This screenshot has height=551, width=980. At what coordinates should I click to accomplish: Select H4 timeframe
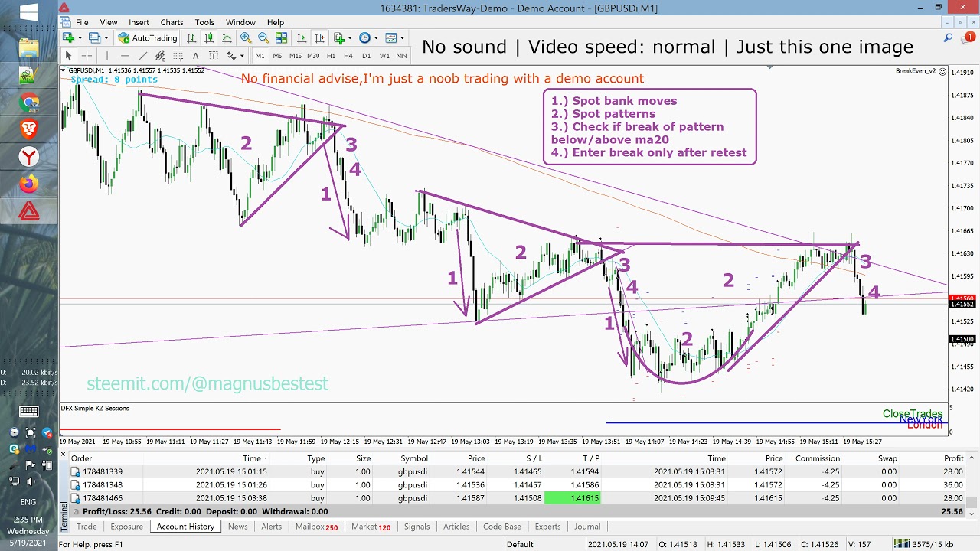pos(348,56)
